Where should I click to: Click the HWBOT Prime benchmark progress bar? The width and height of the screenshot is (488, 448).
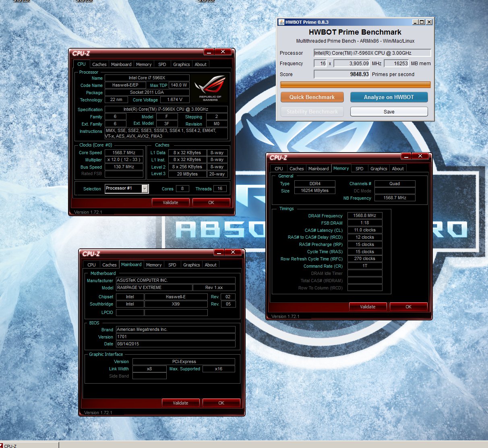(356, 85)
